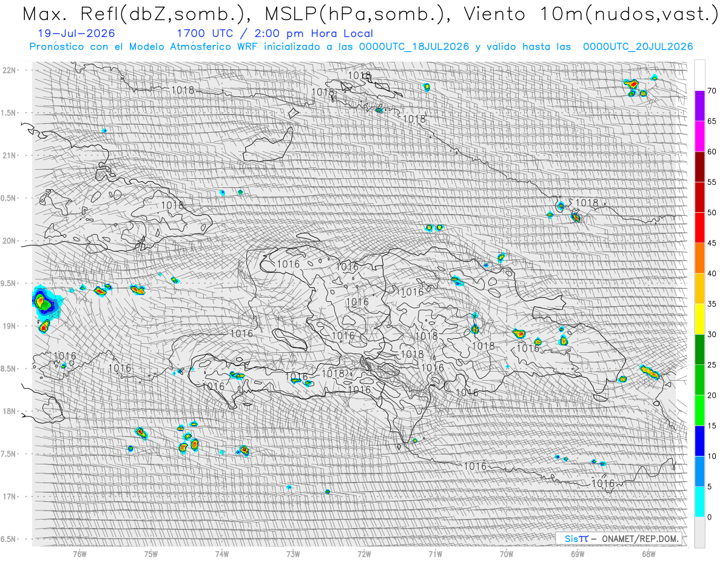This screenshot has width=728, height=562.
Task: Click the WRF forecast subtitle starting with Pronóstico
Action: 361,47
